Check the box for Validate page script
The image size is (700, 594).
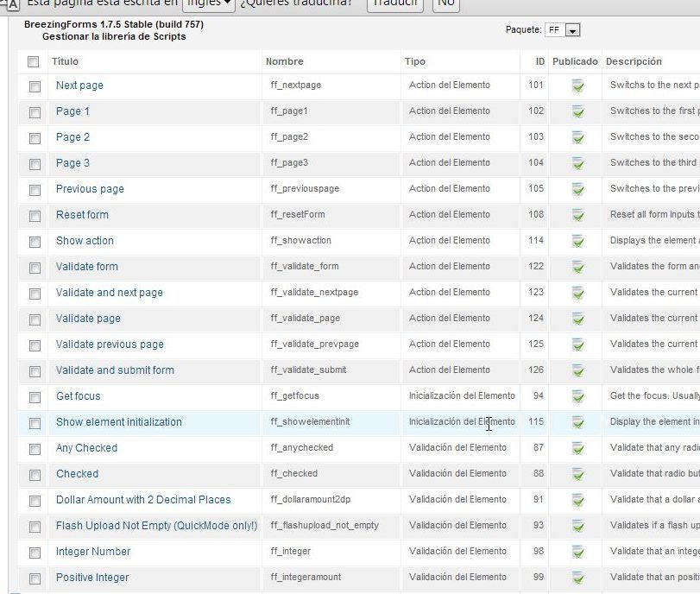click(x=35, y=319)
